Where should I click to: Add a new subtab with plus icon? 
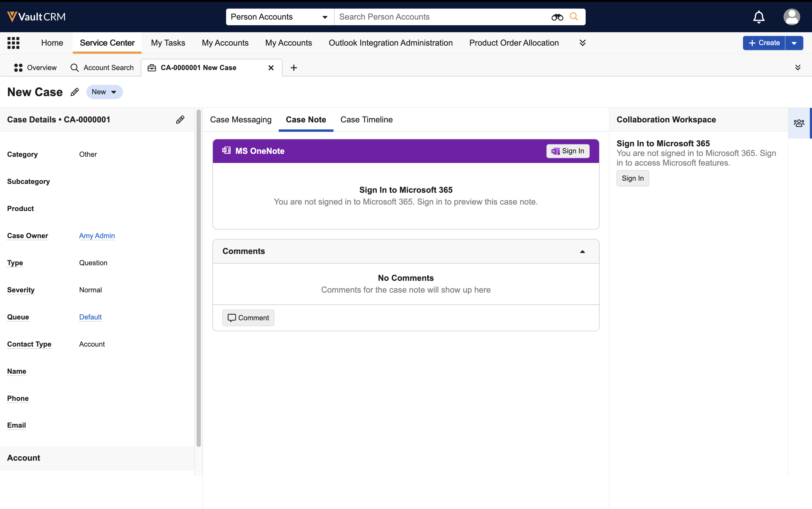click(294, 68)
